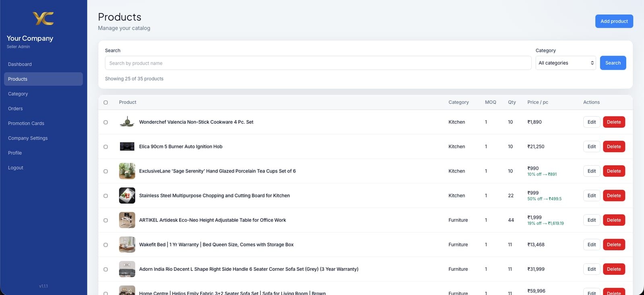Click Wakefit Bed product image
The width and height of the screenshot is (644, 295).
[x=127, y=245]
